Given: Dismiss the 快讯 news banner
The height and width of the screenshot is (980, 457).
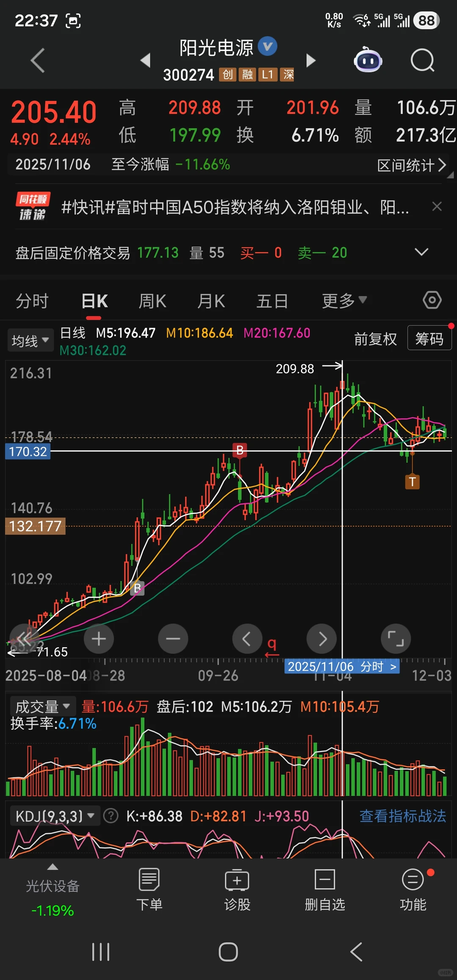Looking at the screenshot, I should tap(437, 206).
